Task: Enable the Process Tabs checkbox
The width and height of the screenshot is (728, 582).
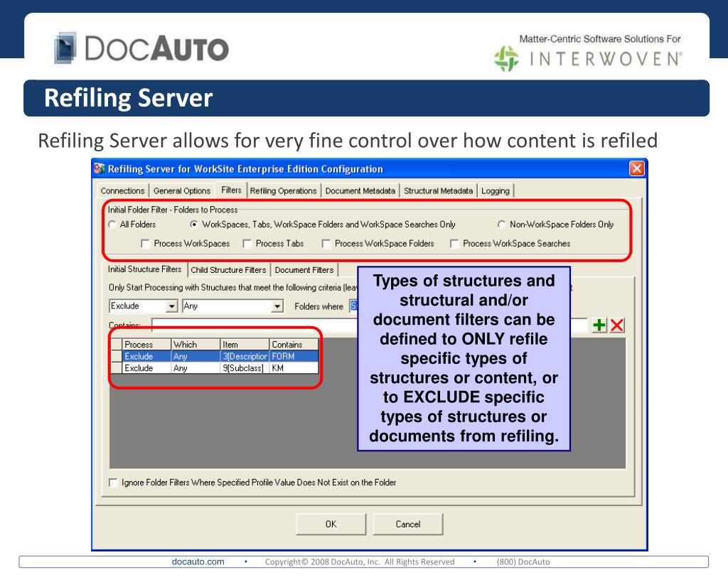Action: (247, 244)
